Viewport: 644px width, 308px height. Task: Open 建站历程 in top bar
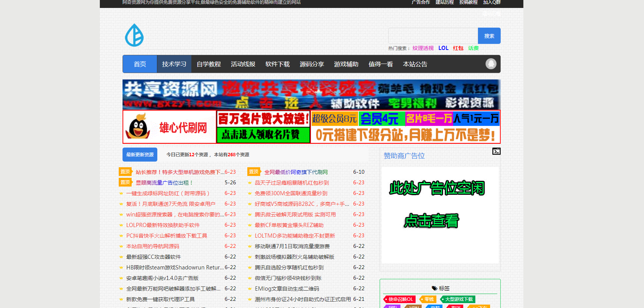point(445,2)
